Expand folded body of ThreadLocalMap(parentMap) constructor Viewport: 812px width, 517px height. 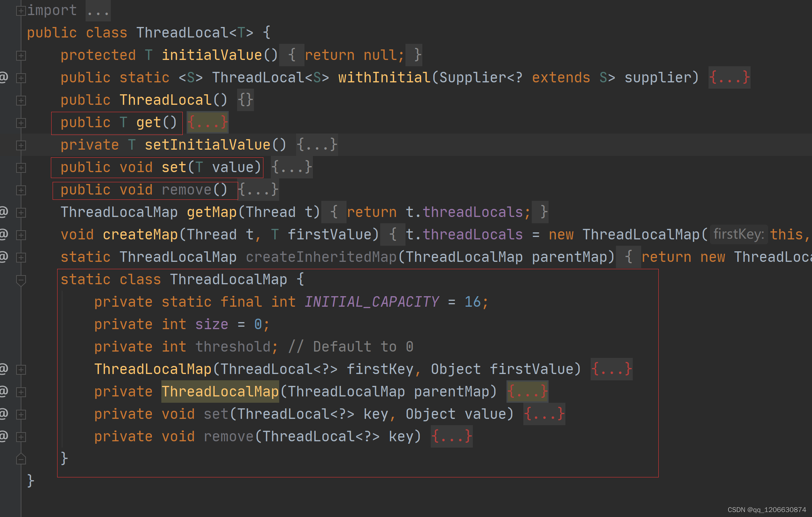click(x=527, y=392)
